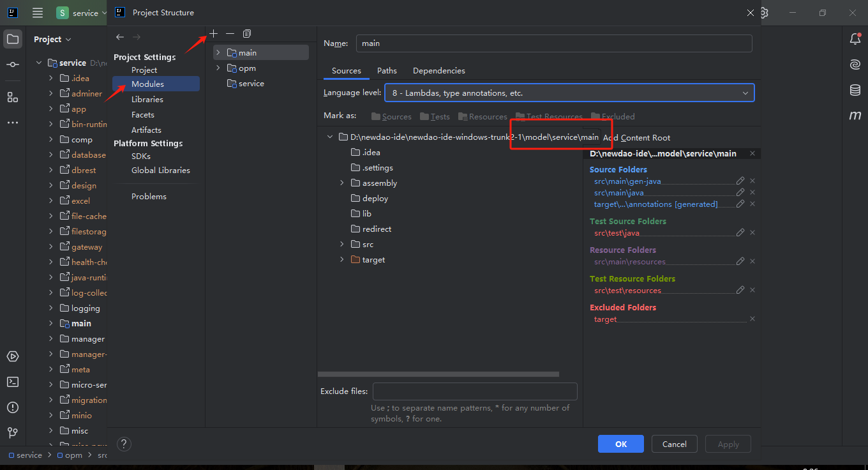The width and height of the screenshot is (868, 470).
Task: Open the AI assistant spiral icon
Action: tap(855, 64)
